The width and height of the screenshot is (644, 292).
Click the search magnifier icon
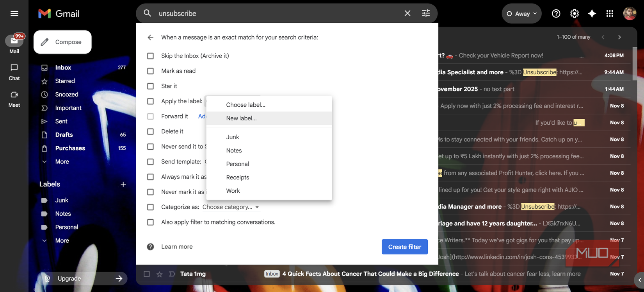pos(147,13)
